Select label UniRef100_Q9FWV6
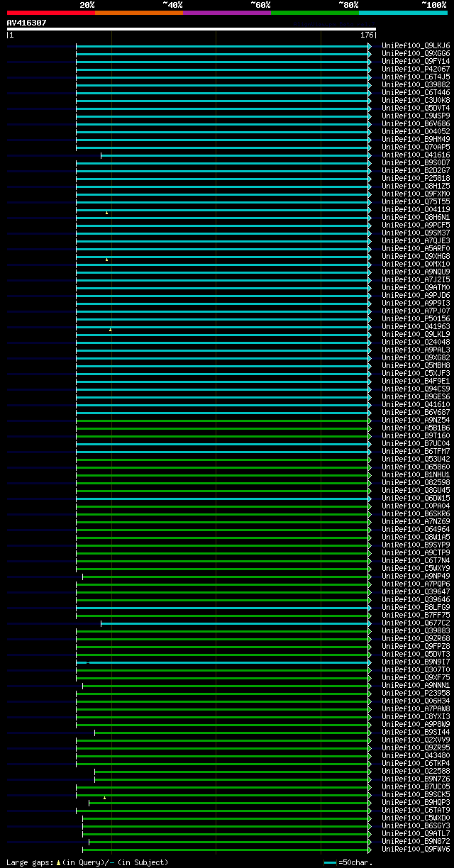This screenshot has height=868, width=454. tap(416, 849)
